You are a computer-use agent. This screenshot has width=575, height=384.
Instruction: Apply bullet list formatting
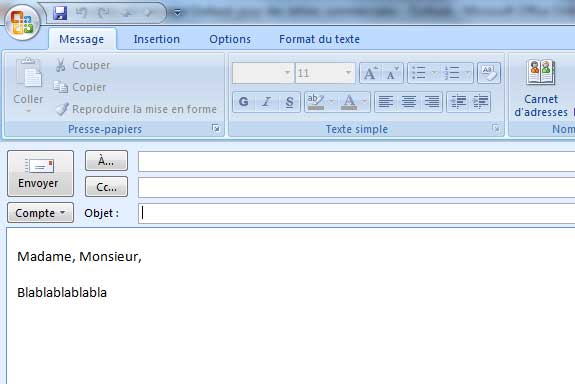click(x=419, y=73)
